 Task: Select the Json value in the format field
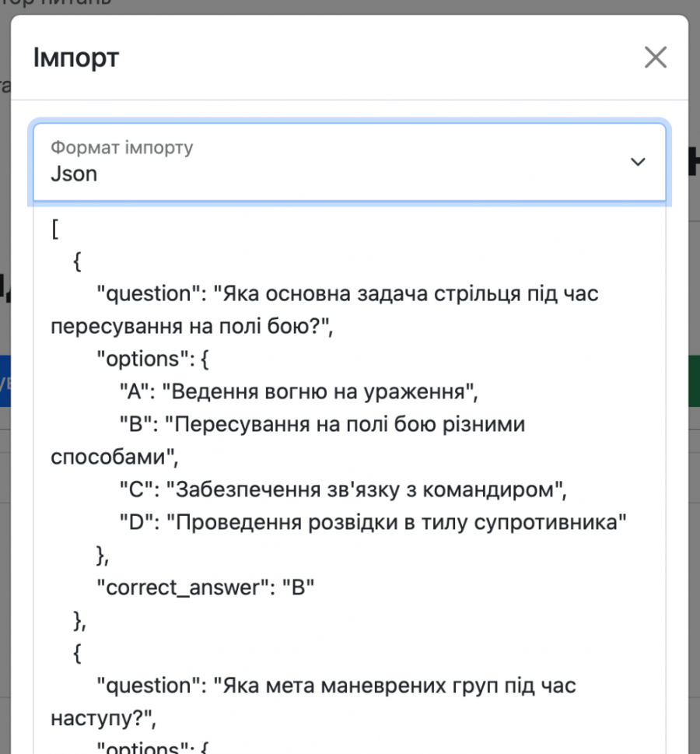(x=74, y=174)
